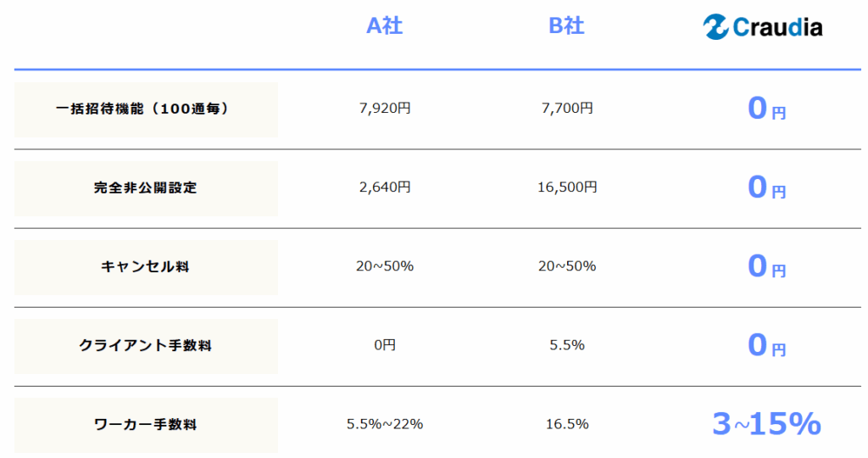Image resolution: width=868 pixels, height=458 pixels.
Task: Click the クライアント手数料 row label
Action: (146, 346)
